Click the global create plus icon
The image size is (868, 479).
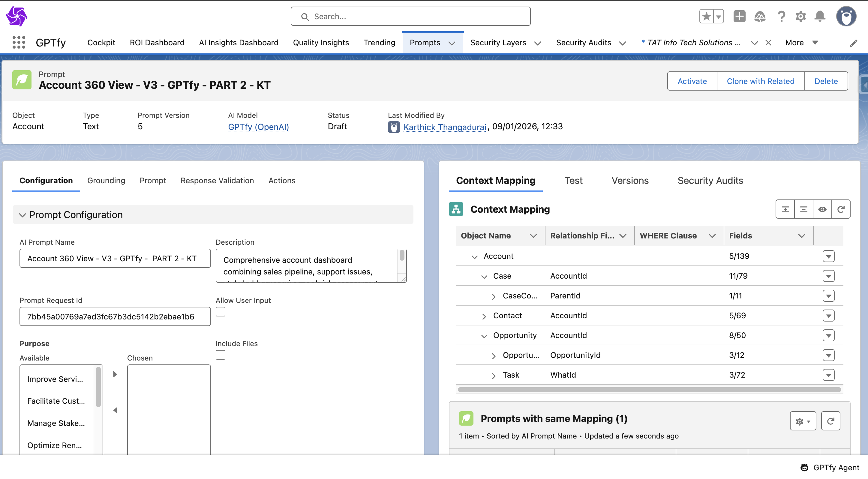point(739,16)
